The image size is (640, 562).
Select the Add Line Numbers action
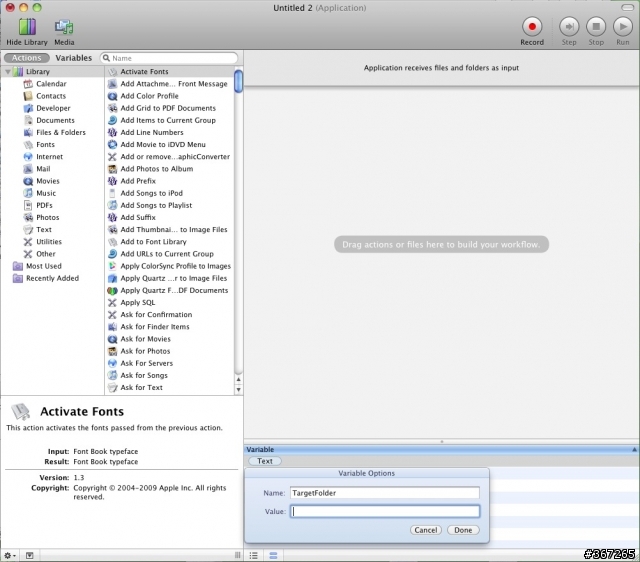pos(152,132)
